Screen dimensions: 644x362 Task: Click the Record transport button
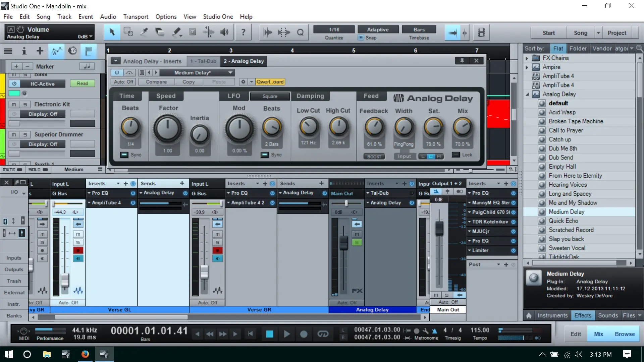point(304,334)
